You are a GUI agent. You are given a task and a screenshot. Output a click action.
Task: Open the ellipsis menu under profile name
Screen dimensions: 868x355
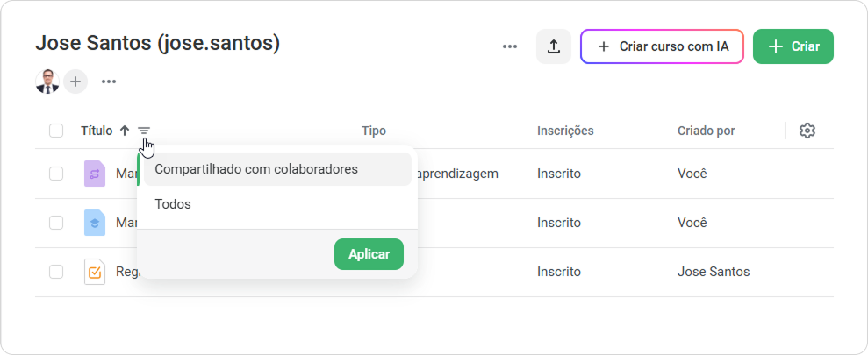coord(109,82)
